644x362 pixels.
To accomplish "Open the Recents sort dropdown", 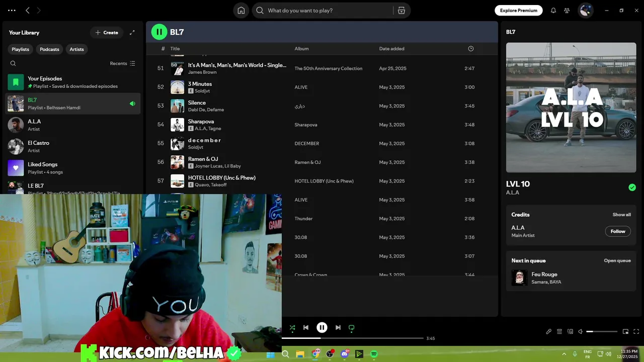I will [x=122, y=63].
